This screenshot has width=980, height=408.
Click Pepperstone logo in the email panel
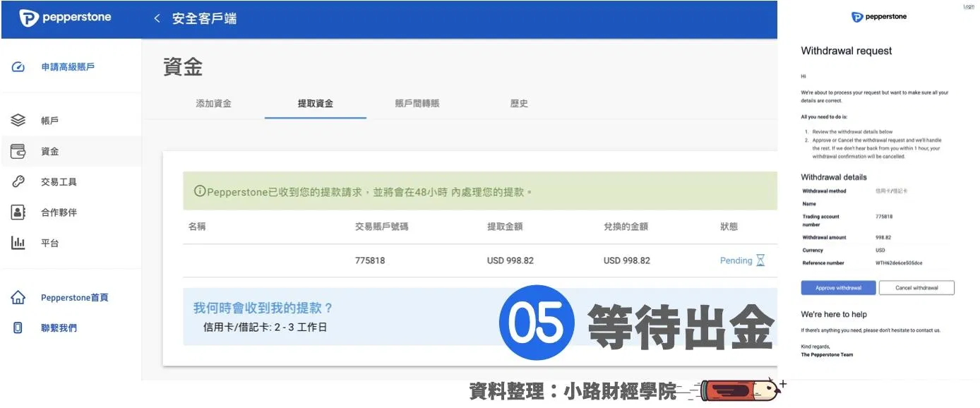pyautogui.click(x=879, y=17)
